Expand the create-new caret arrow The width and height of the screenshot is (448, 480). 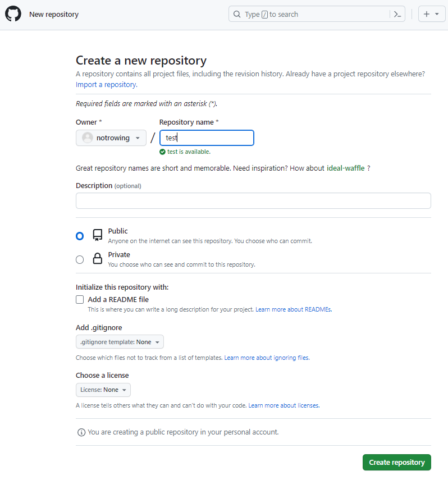[437, 14]
